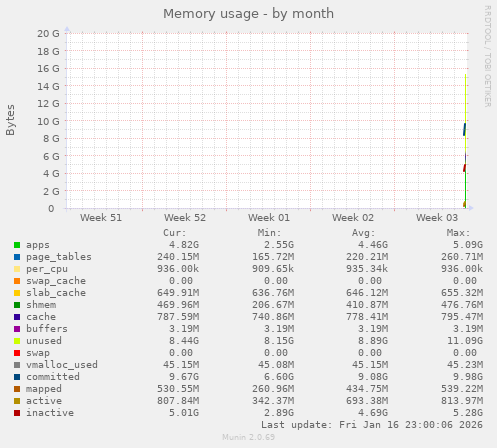497x448 pixels.
Task: Click the unused yellow-green legend swatch
Action: tap(17, 341)
